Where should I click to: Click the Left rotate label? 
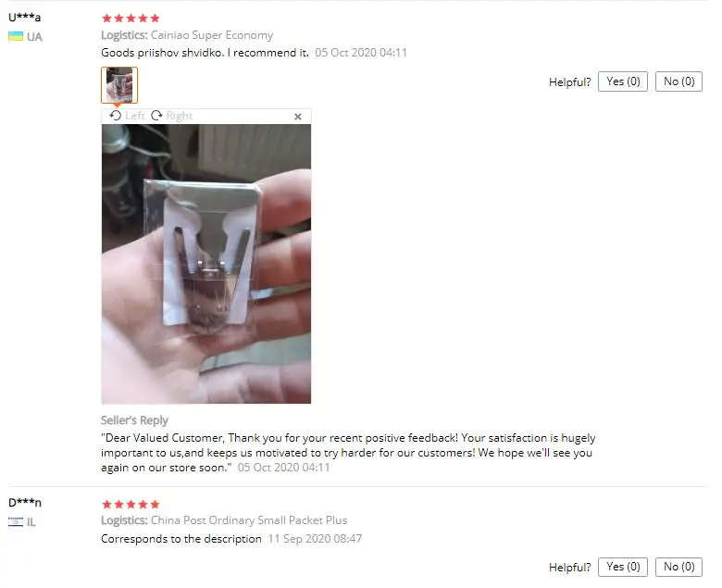click(135, 116)
